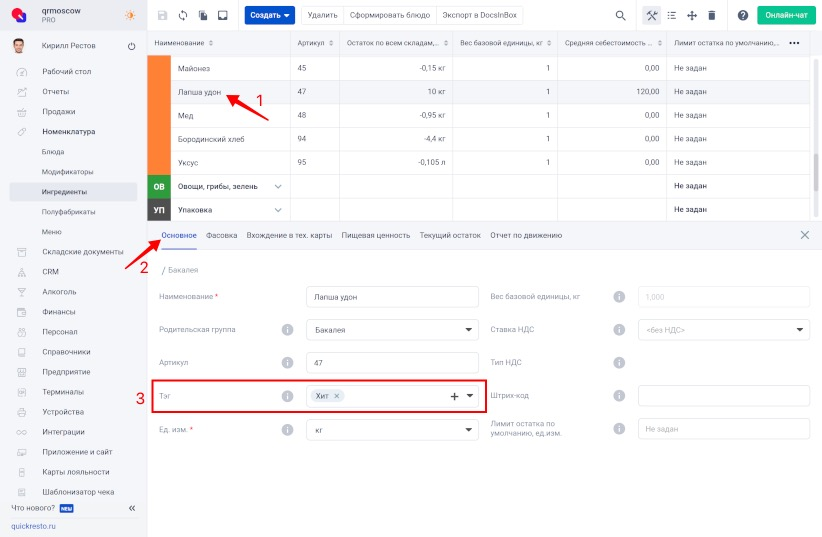
Task: Open the quickresto.ru link
Action: tap(33, 526)
